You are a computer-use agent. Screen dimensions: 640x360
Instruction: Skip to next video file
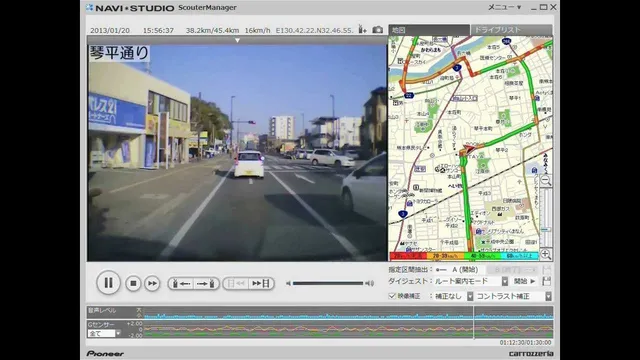(x=261, y=283)
